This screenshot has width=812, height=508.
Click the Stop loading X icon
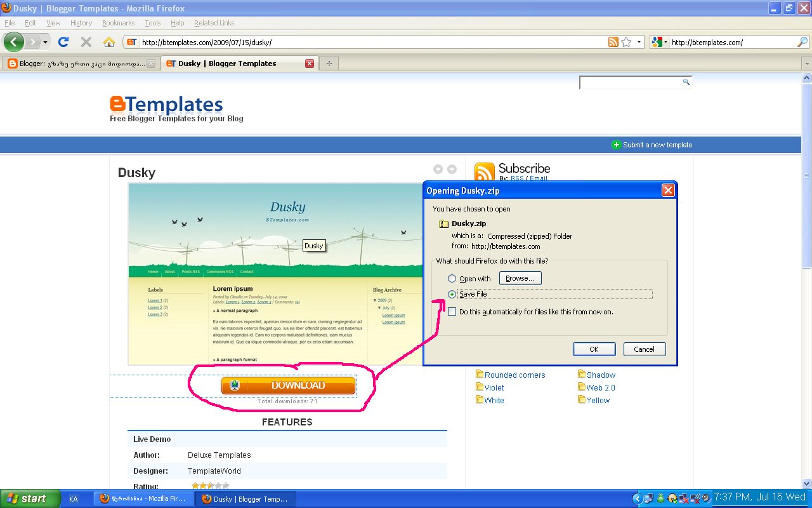pyautogui.click(x=86, y=42)
